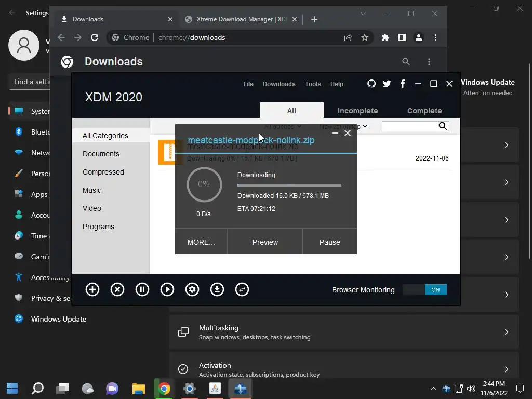Open XDM Help menu

pyautogui.click(x=337, y=84)
